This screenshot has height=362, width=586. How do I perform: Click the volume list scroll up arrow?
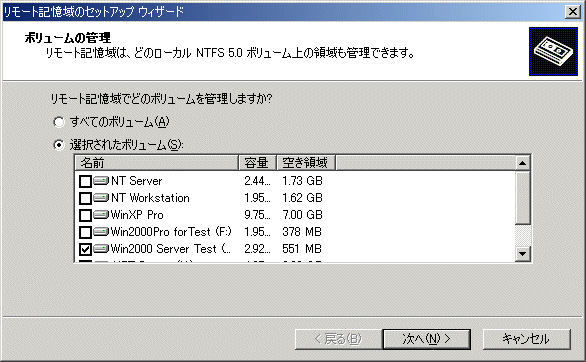[522, 163]
